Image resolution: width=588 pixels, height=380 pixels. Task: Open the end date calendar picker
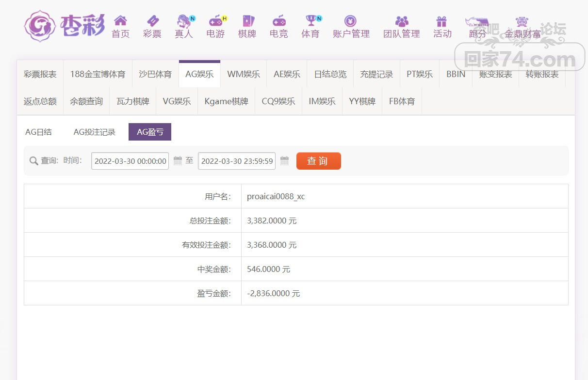284,161
